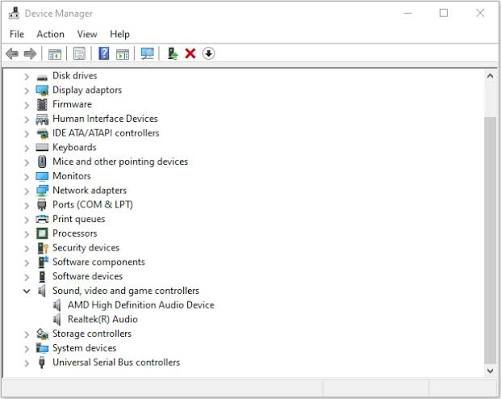Select the Security devices label
This screenshot has width=501, height=399.
86,248
